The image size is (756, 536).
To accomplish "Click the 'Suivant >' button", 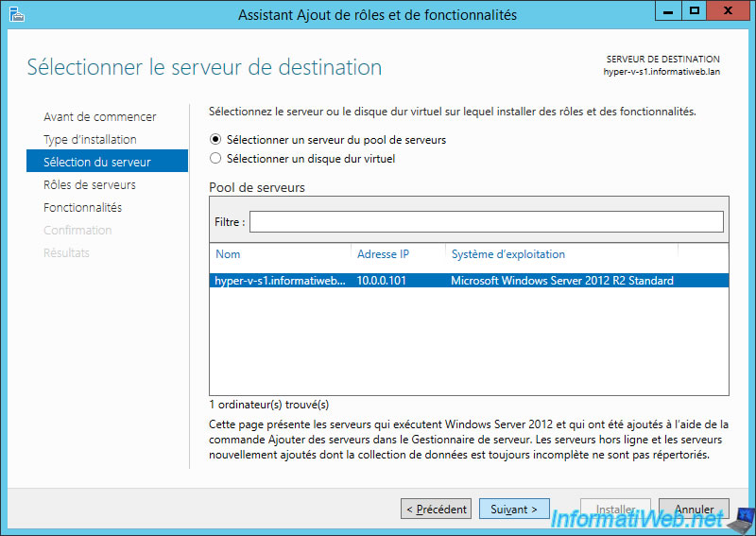I will pos(514,509).
